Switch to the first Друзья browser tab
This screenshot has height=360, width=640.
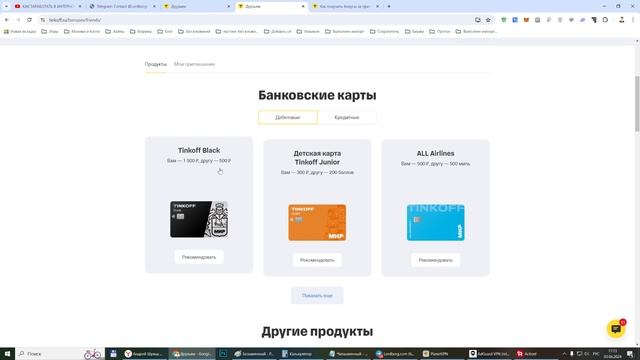(x=196, y=7)
